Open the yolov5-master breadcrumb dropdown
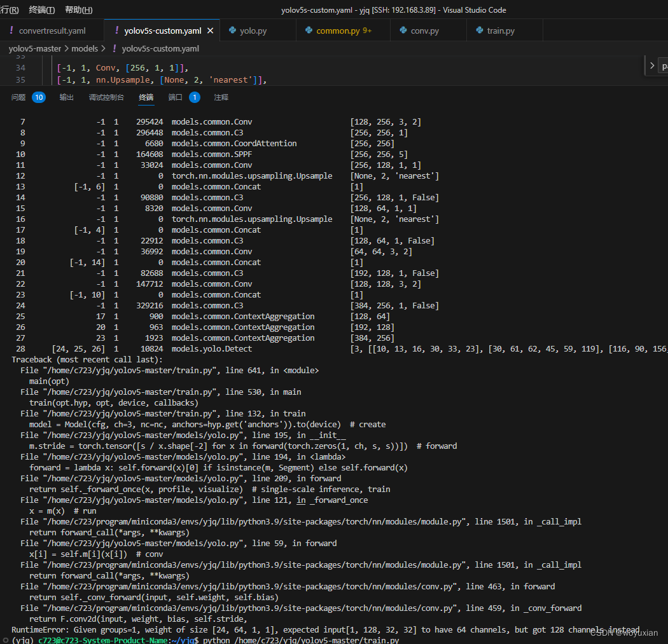The width and height of the screenshot is (668, 644). pyautogui.click(x=35, y=48)
